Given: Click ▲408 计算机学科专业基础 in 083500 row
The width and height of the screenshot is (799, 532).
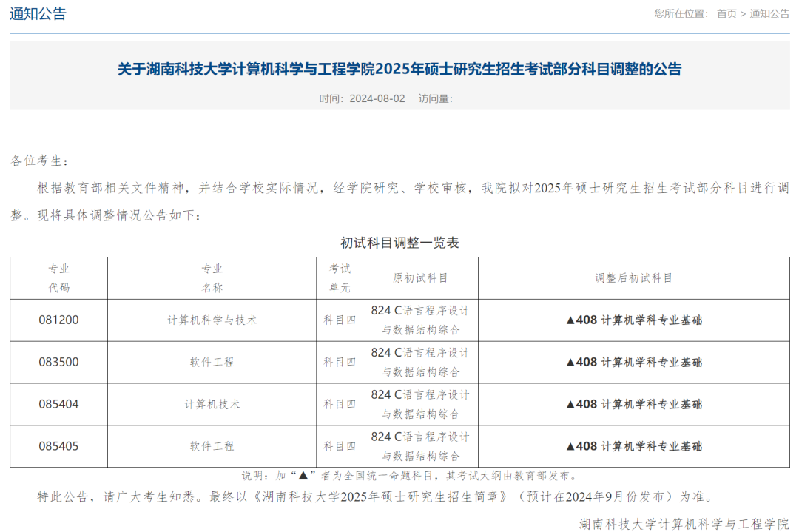Looking at the screenshot, I should tap(634, 363).
